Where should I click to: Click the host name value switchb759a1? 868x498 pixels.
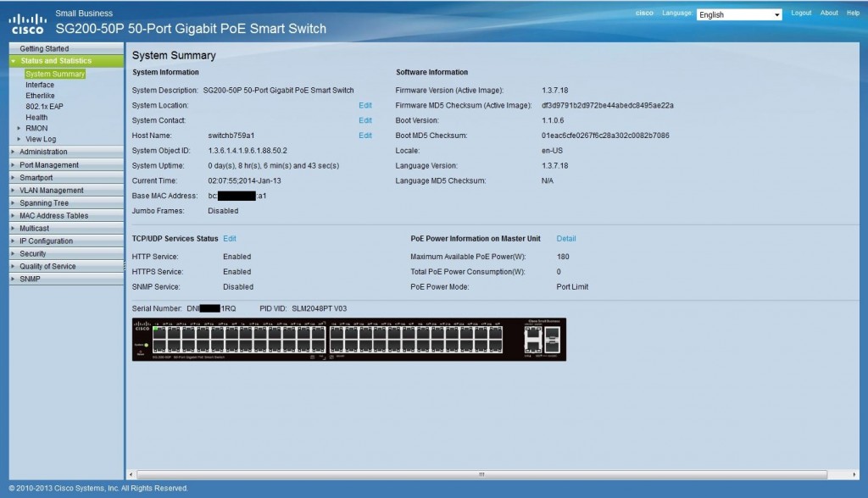(x=231, y=136)
